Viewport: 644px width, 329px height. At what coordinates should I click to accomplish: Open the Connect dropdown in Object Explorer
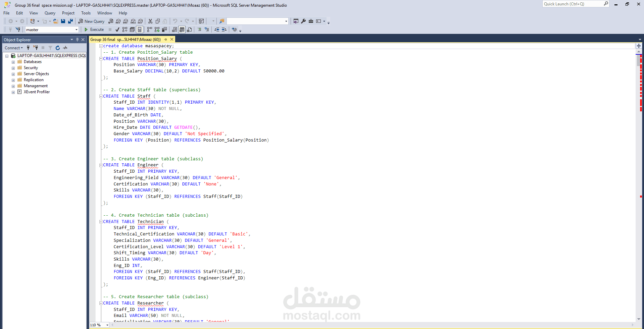(x=13, y=48)
